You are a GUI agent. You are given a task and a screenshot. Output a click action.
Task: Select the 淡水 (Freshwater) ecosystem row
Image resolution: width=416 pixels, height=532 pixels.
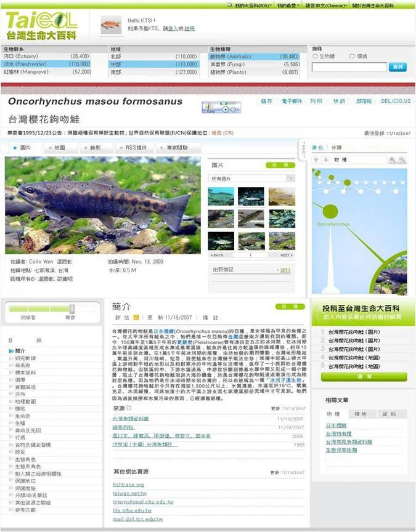coord(46,64)
